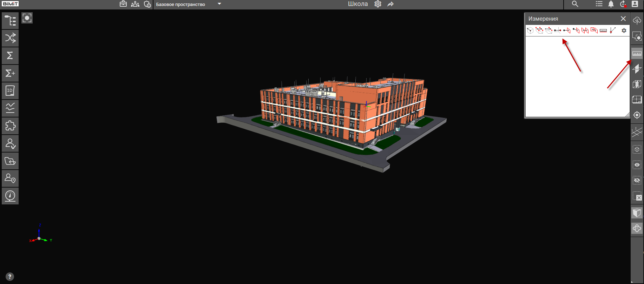The height and width of the screenshot is (284, 644).
Task: Open the user account menu
Action: tap(635, 4)
